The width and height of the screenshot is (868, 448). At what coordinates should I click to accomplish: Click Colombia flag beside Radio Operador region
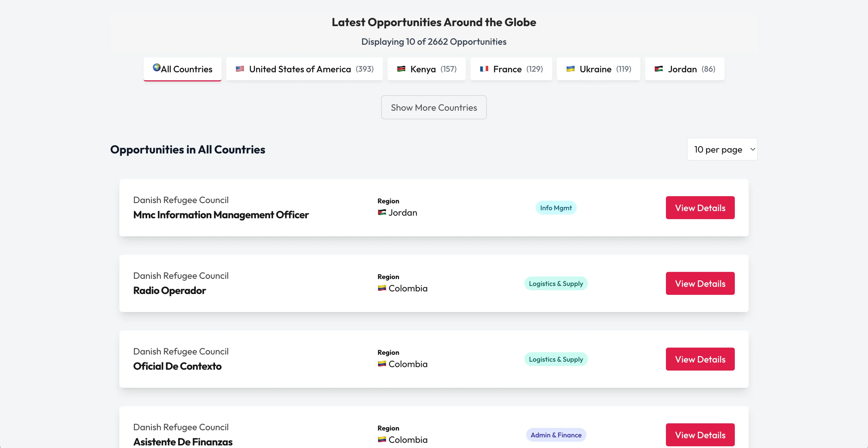point(382,288)
